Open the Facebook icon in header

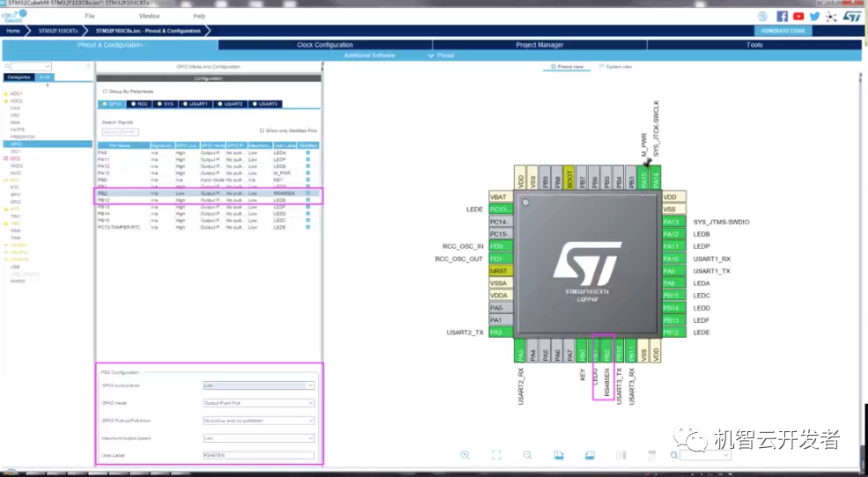click(782, 16)
